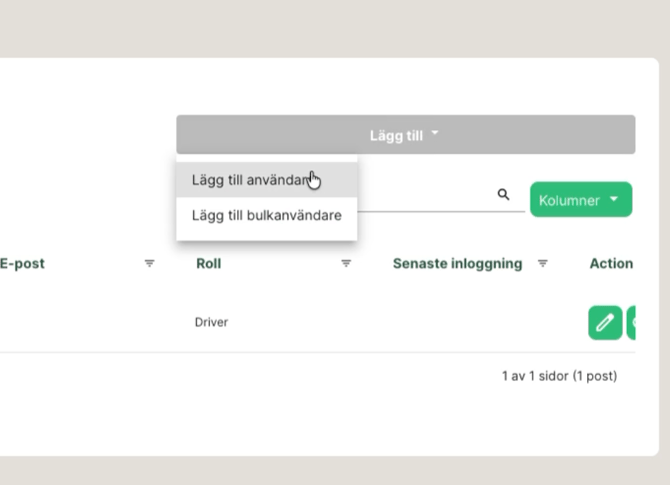Click the Driver role cell
Image resolution: width=670 pixels, height=485 pixels.
(211, 323)
